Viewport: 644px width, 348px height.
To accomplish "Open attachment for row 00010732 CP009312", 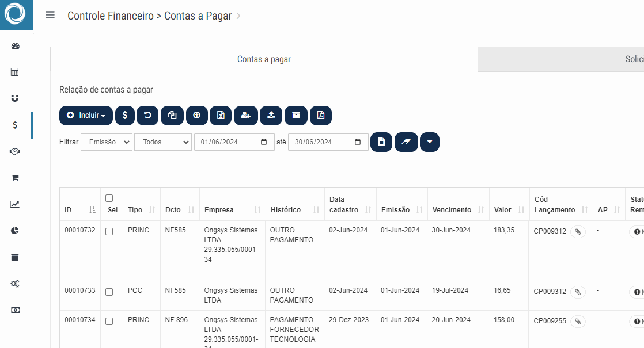I will [x=577, y=232].
